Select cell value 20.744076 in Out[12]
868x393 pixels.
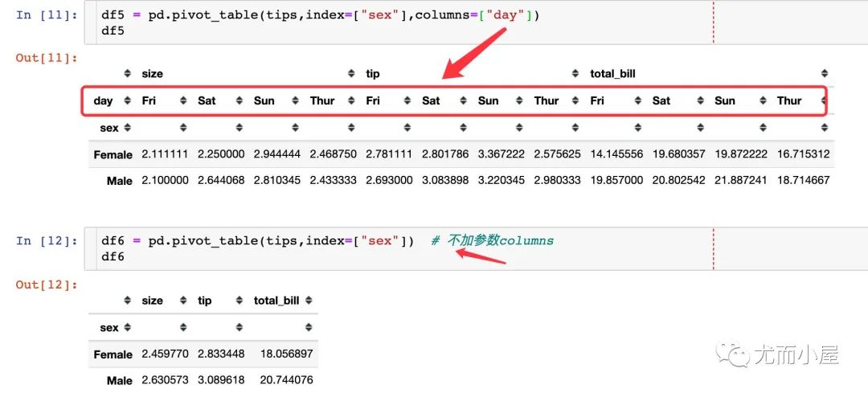(286, 381)
